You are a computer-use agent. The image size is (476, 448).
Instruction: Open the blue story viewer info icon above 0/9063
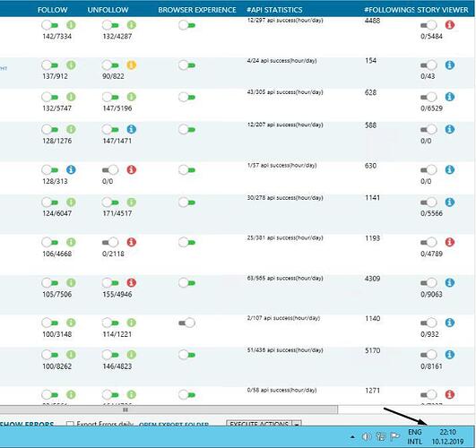point(450,282)
